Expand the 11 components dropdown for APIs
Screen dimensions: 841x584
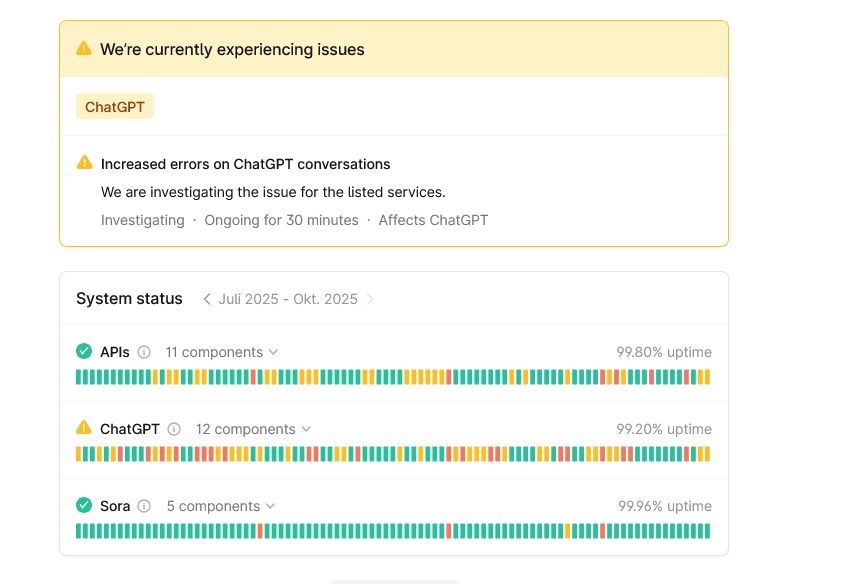[220, 352]
